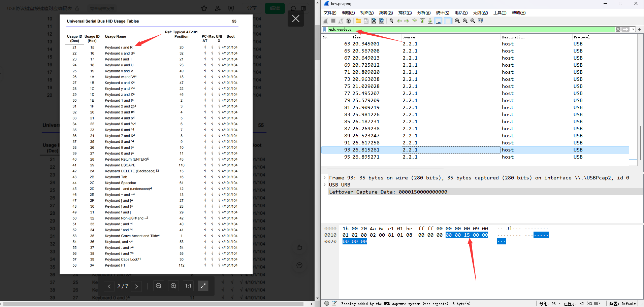Open the display filter history dropdown
The image size is (644, 307).
pyautogui.click(x=633, y=29)
